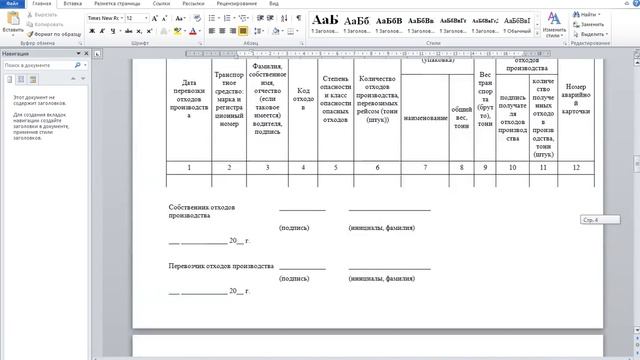Screen dimensions: 640x360
Task: Open the Navigation pane options arrow
Action: (x=78, y=53)
